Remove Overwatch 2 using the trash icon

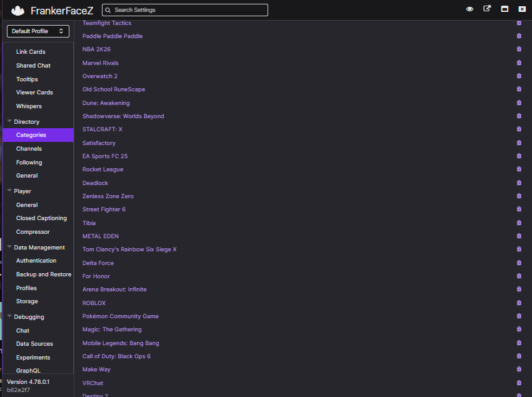coord(519,76)
